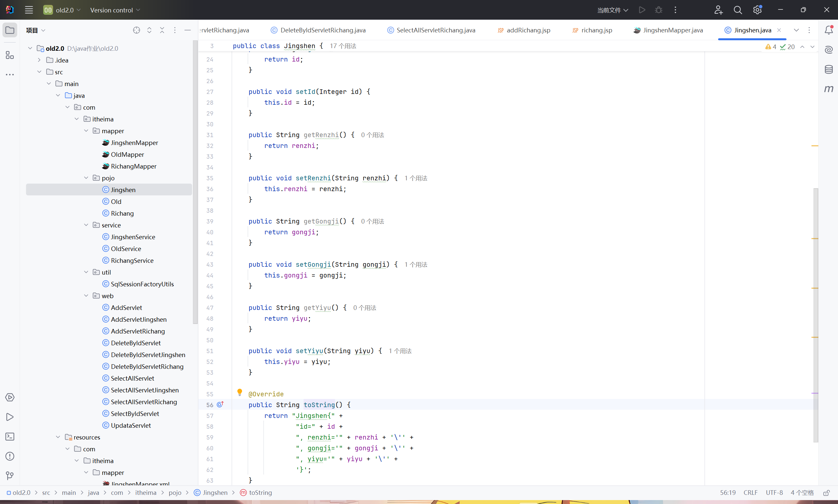Click the Git tool window icon

(x=10, y=476)
